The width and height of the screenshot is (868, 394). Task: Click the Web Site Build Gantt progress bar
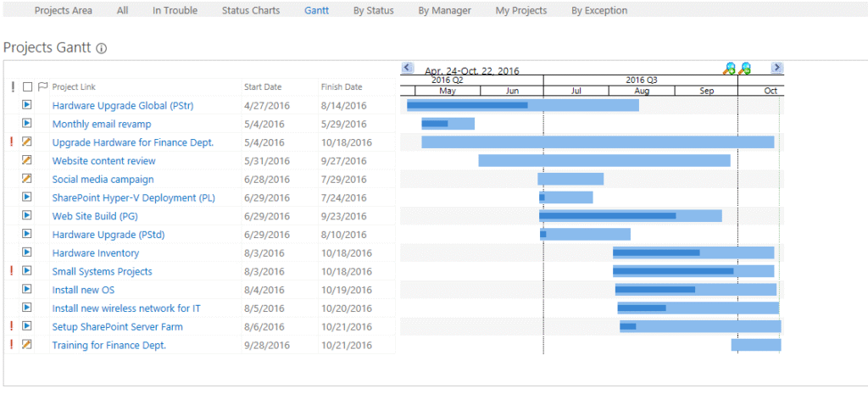coord(608,216)
